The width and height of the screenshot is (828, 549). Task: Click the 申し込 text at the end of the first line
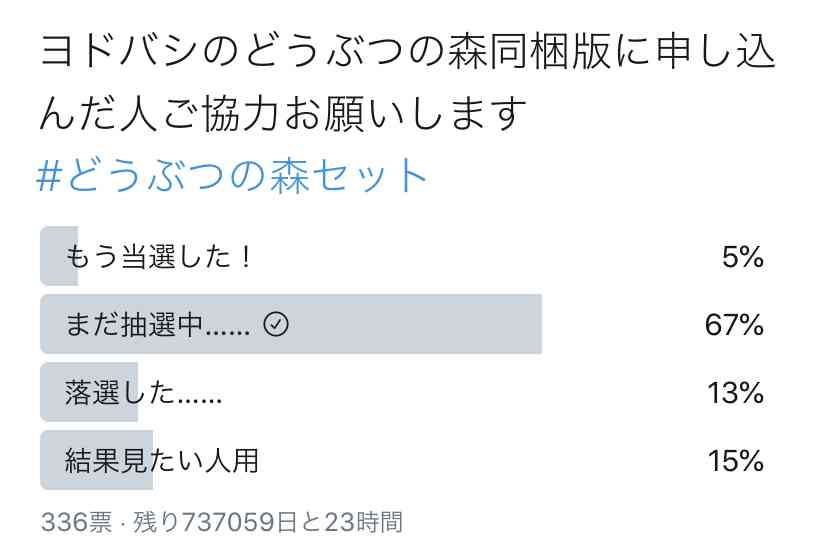(715, 51)
